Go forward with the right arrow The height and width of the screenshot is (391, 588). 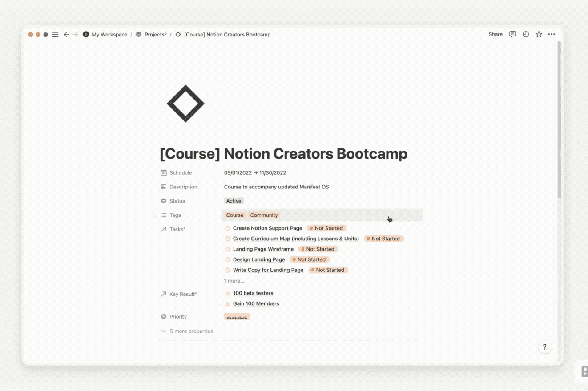point(75,34)
